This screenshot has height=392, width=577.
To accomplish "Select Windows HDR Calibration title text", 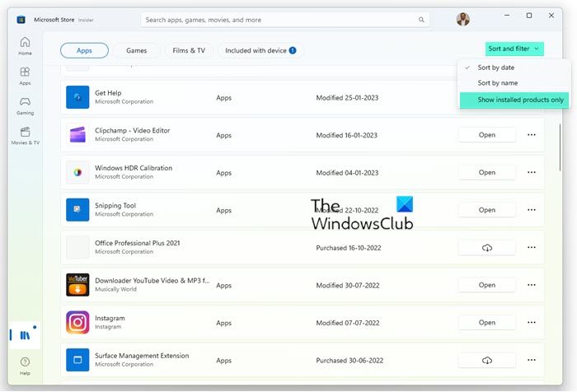I will point(134,168).
